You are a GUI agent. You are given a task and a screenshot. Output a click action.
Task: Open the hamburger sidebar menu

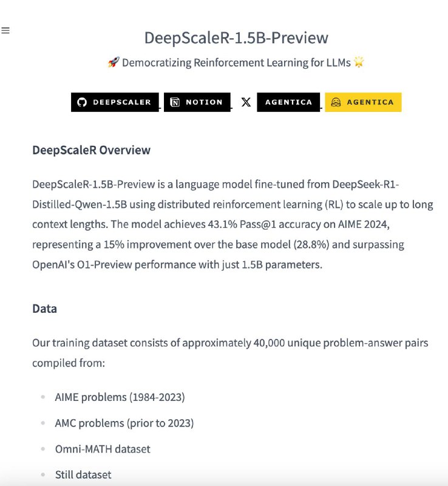5,30
